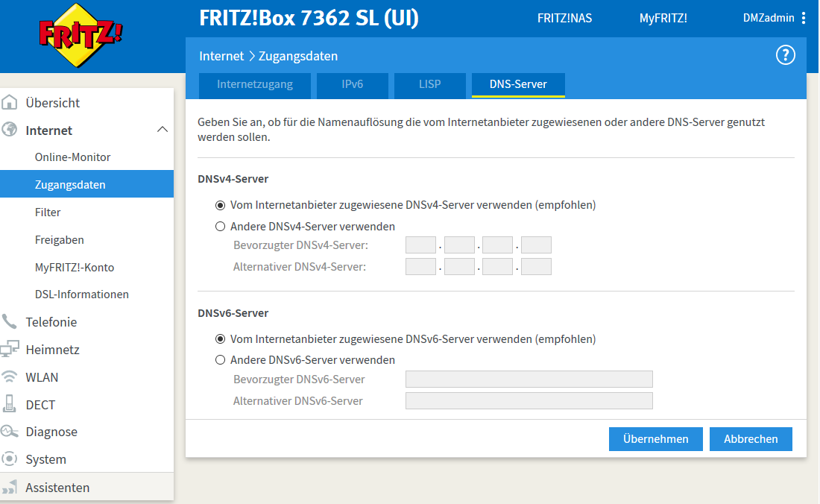The image size is (820, 504).
Task: Switch to the LISP tab
Action: click(x=429, y=84)
